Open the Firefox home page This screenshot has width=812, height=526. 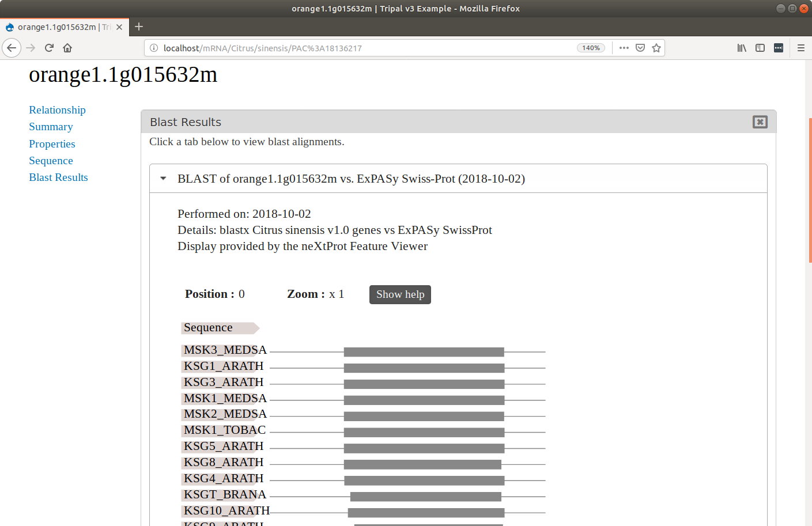(67, 48)
